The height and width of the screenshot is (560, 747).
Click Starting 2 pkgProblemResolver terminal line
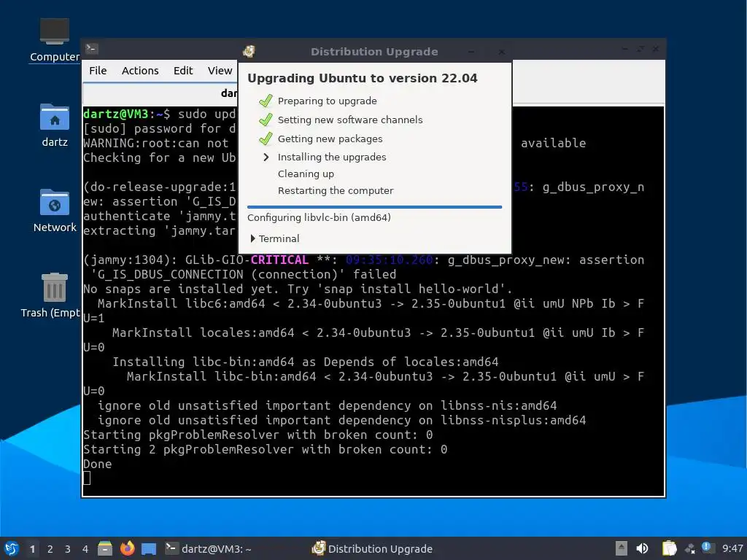pyautogui.click(x=266, y=449)
